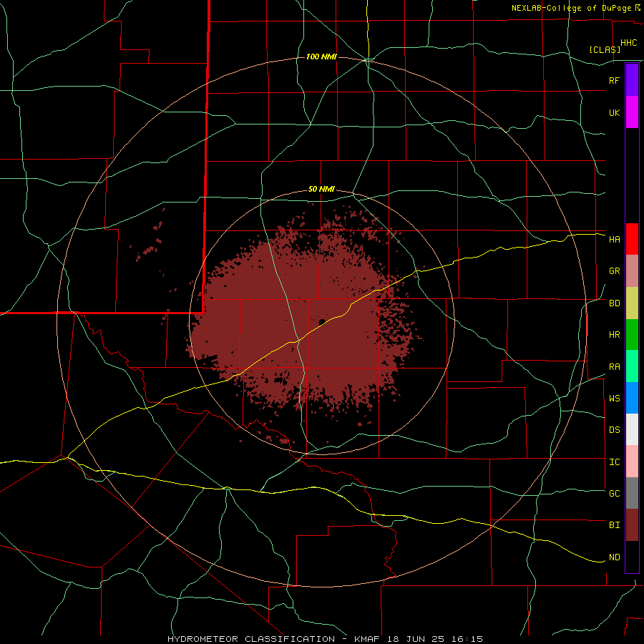The image size is (644, 644).
Task: Click the WS legend label
Action: (614, 399)
